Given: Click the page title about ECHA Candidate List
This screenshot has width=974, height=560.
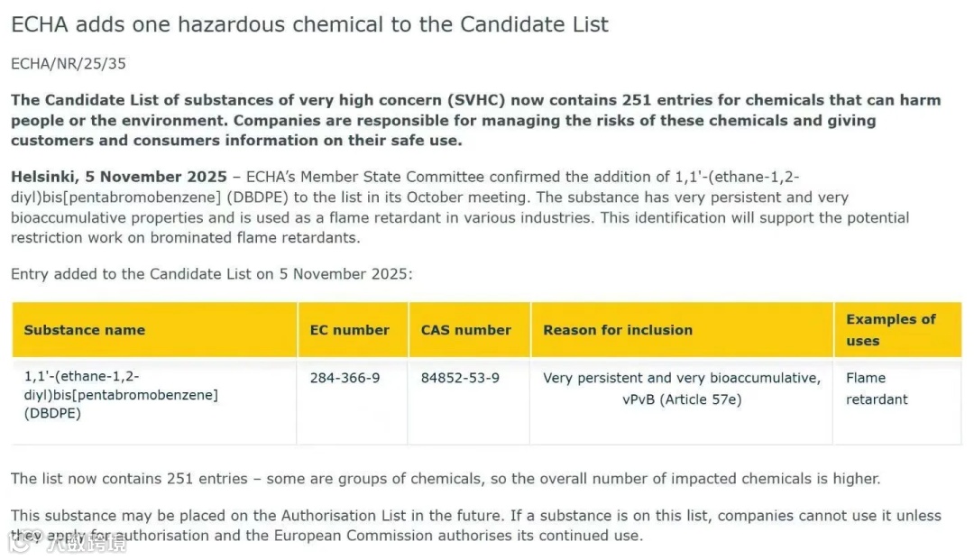Looking at the screenshot, I should pyautogui.click(x=309, y=24).
